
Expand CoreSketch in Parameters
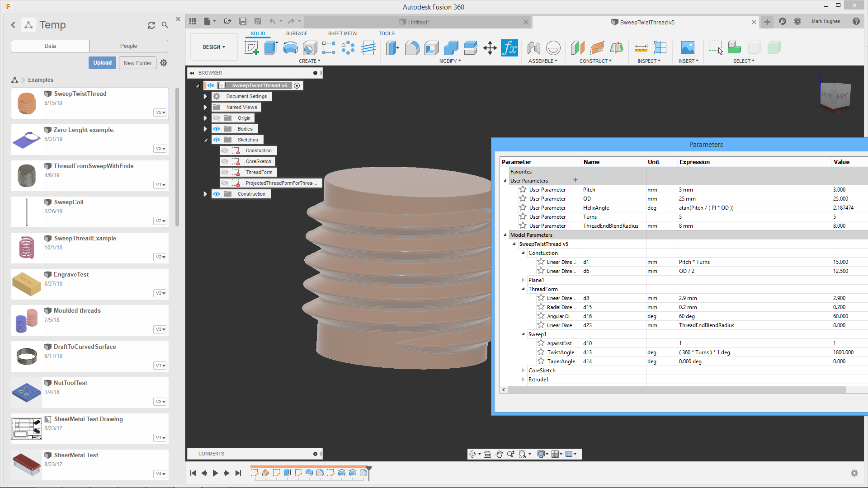(524, 370)
